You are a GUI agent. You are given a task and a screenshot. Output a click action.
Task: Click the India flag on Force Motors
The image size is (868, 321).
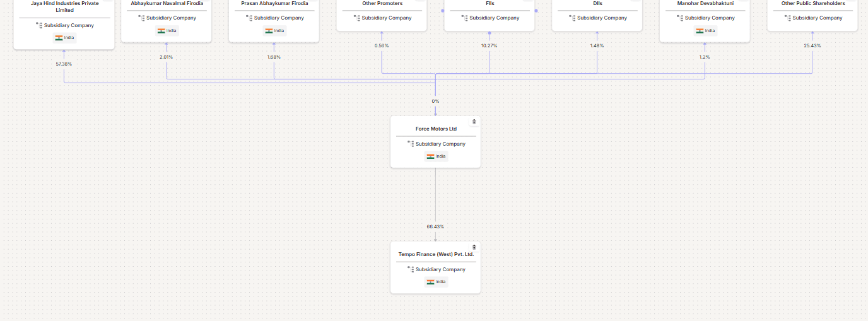[x=431, y=156]
